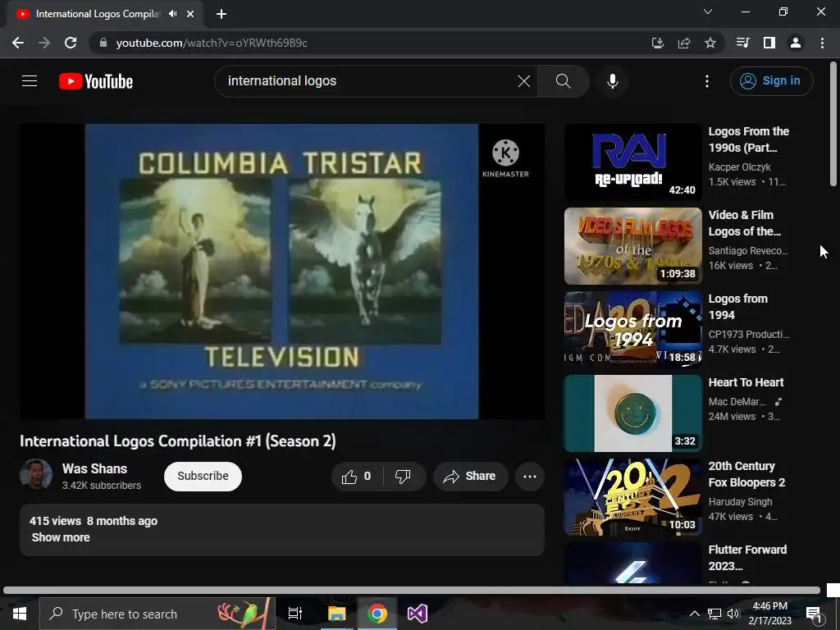Click Mac DeMarco channel name
This screenshot has height=630, width=840.
pos(737,402)
